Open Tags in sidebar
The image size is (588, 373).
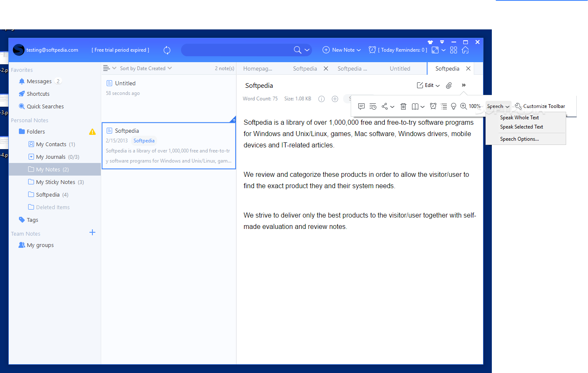[29, 220]
